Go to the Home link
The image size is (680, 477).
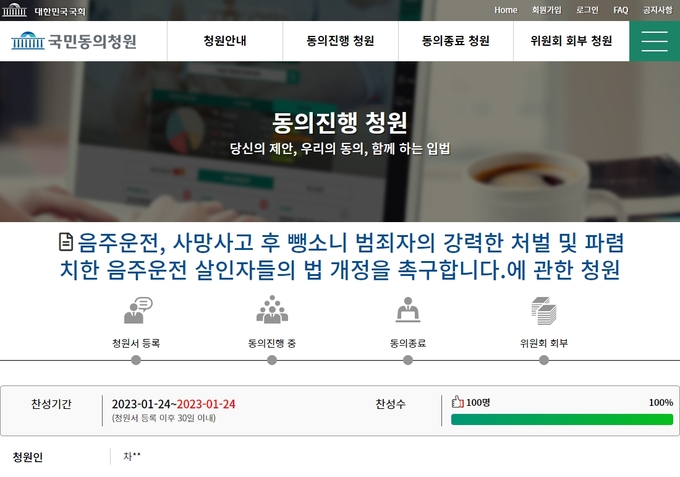coord(506,10)
